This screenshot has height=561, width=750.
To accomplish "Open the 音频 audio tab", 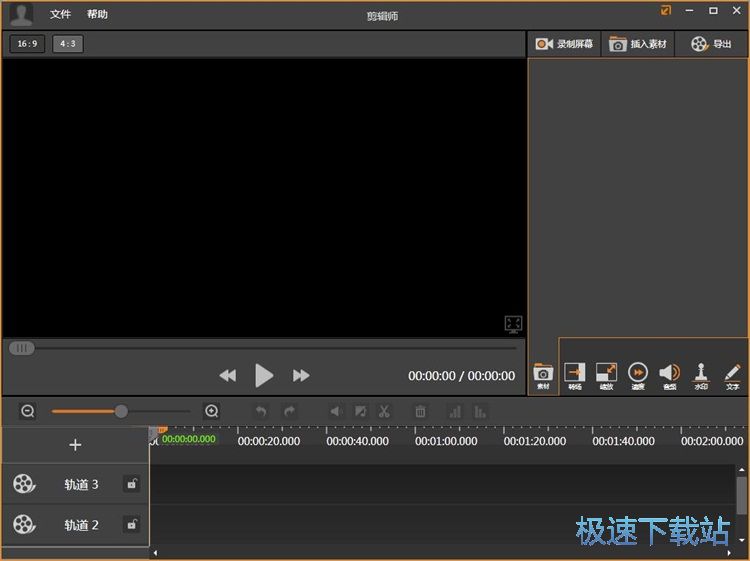I will coord(670,376).
